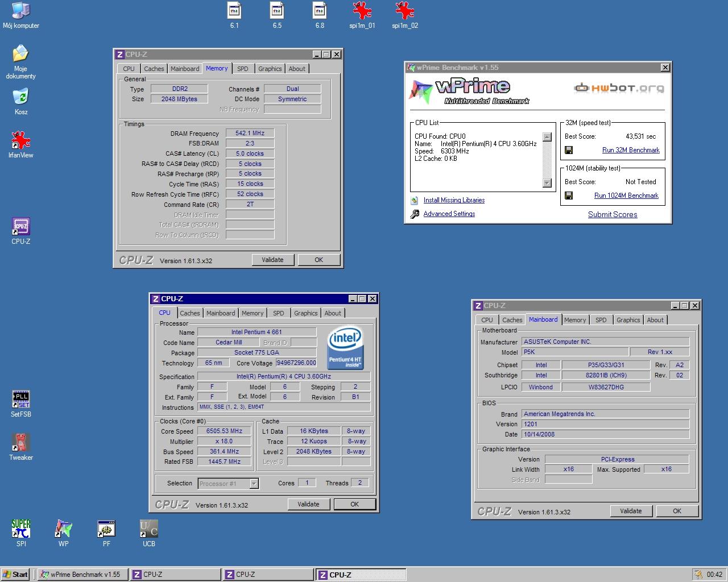
Task: Run the 1024M Benchmark link
Action: tap(626, 196)
